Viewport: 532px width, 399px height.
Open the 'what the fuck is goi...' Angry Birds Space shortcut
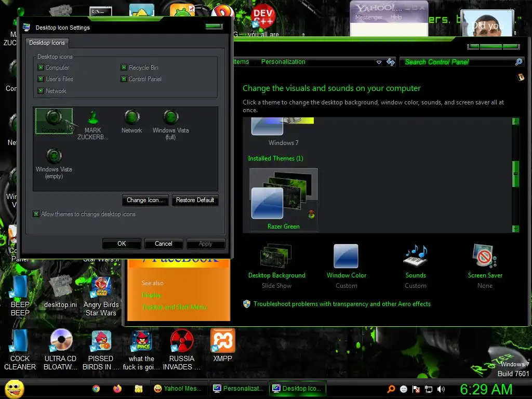click(x=141, y=350)
